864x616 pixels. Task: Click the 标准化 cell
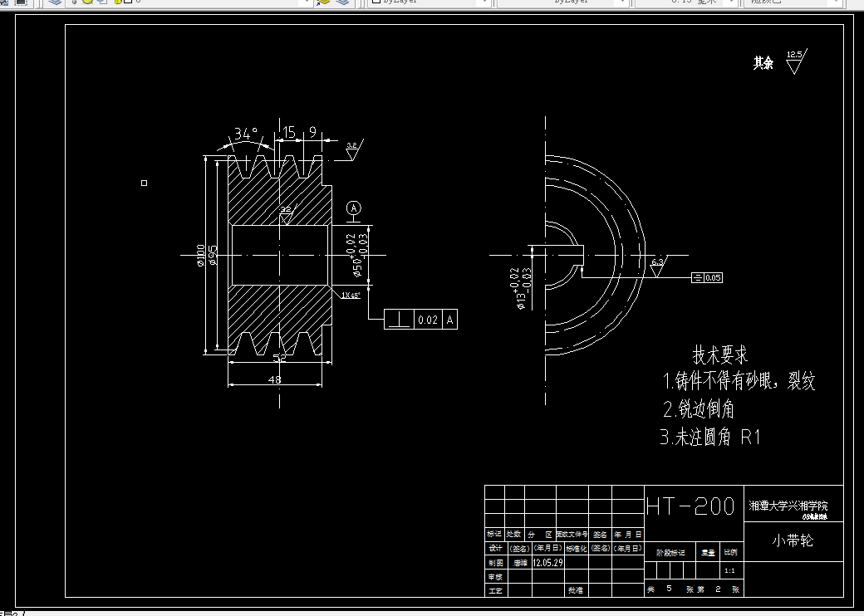[577, 548]
